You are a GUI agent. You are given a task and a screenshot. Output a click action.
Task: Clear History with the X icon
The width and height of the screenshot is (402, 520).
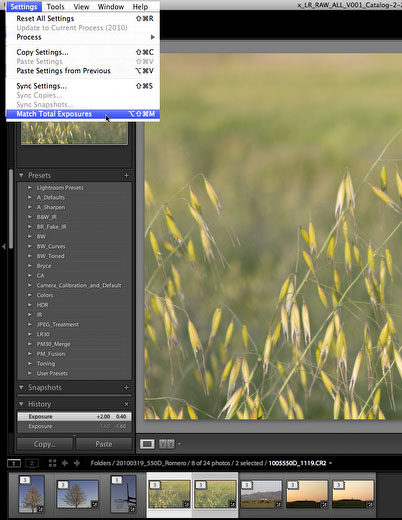coord(126,404)
